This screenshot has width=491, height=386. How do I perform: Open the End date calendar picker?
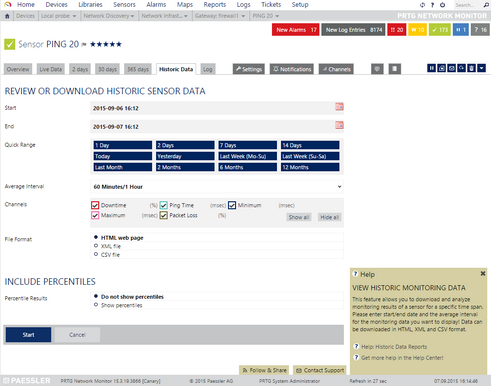pos(339,125)
